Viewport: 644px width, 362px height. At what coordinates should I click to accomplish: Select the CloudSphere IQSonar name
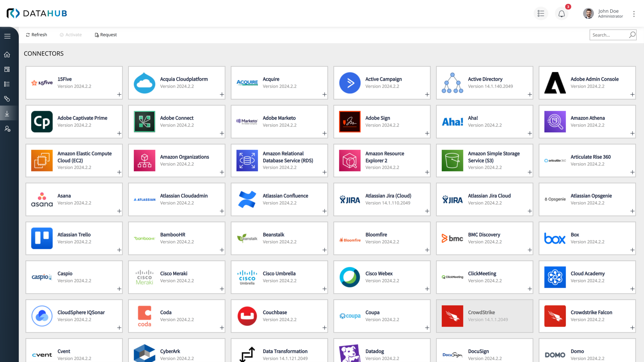point(81,312)
